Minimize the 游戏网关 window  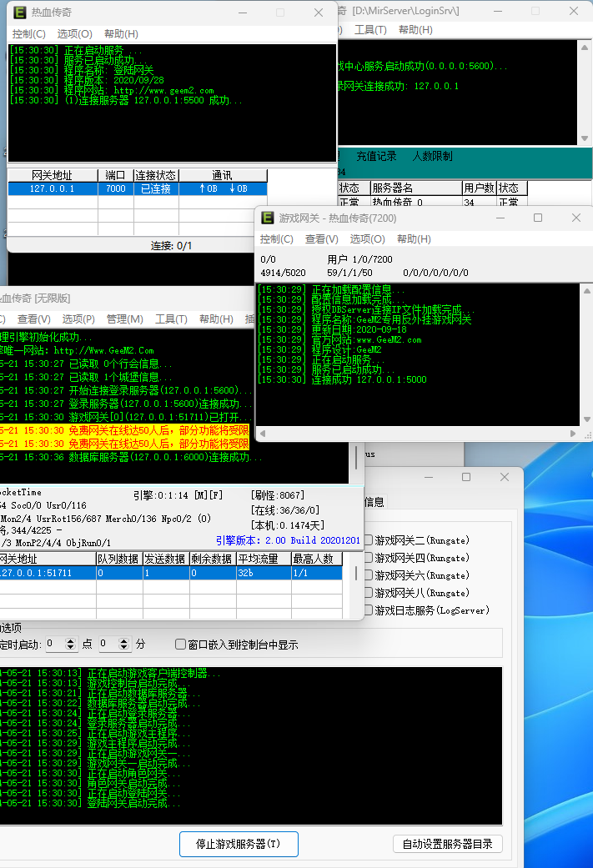point(500,218)
